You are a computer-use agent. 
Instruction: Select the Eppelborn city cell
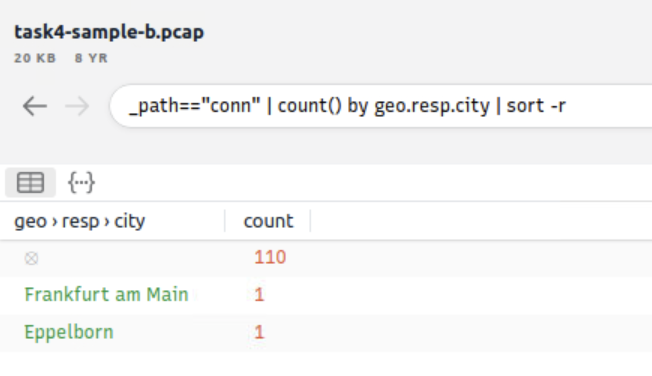pos(69,332)
